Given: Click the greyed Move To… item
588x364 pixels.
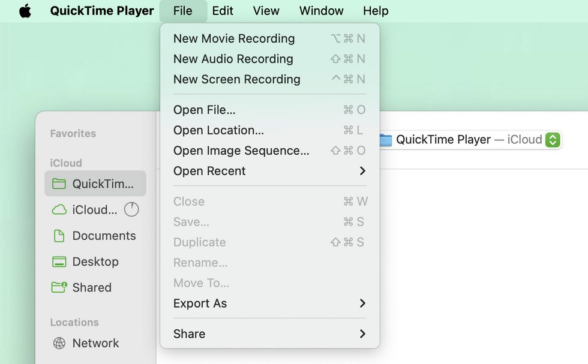Looking at the screenshot, I should 269,282.
